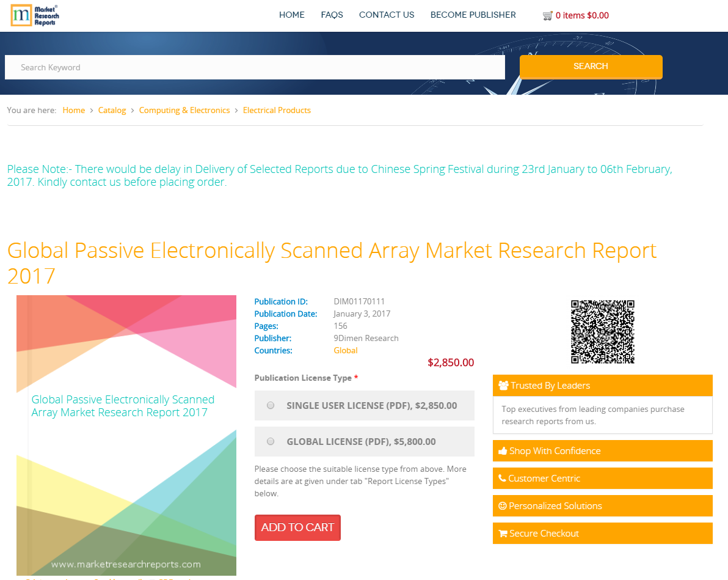Click the report title heading
Viewport: 728px width, 580px height.
332,263
